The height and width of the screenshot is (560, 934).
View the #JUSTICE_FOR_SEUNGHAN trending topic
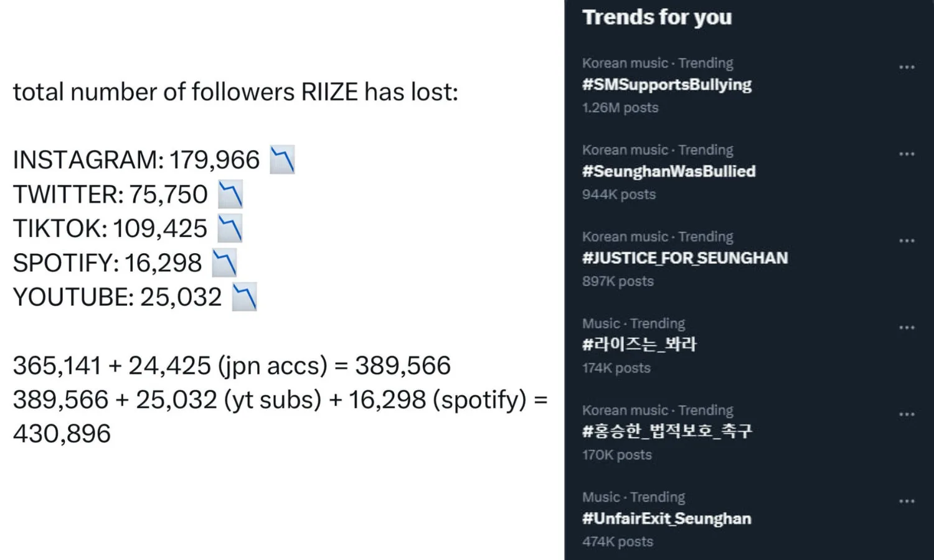(x=685, y=258)
